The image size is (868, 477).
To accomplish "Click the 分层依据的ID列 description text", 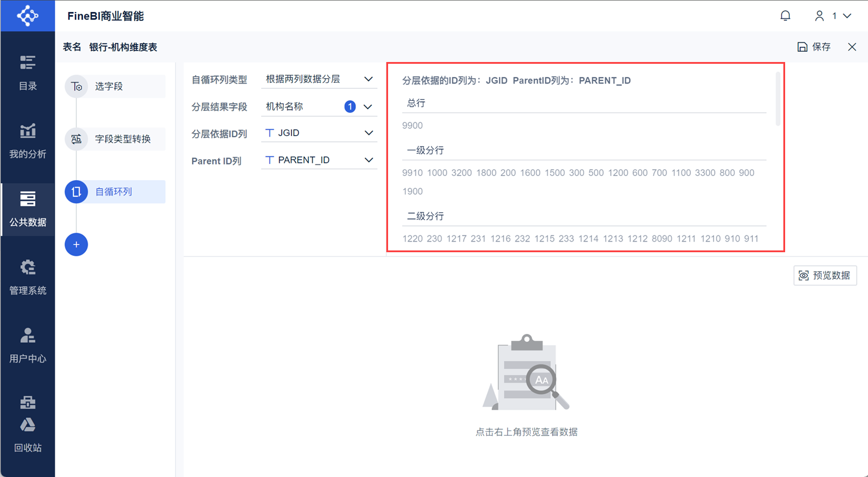I will click(x=516, y=80).
